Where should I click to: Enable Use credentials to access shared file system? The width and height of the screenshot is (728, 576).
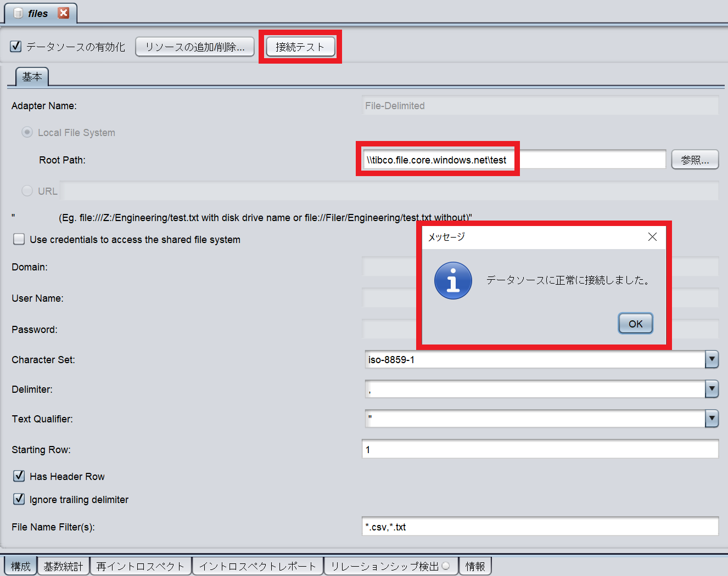pyautogui.click(x=19, y=239)
